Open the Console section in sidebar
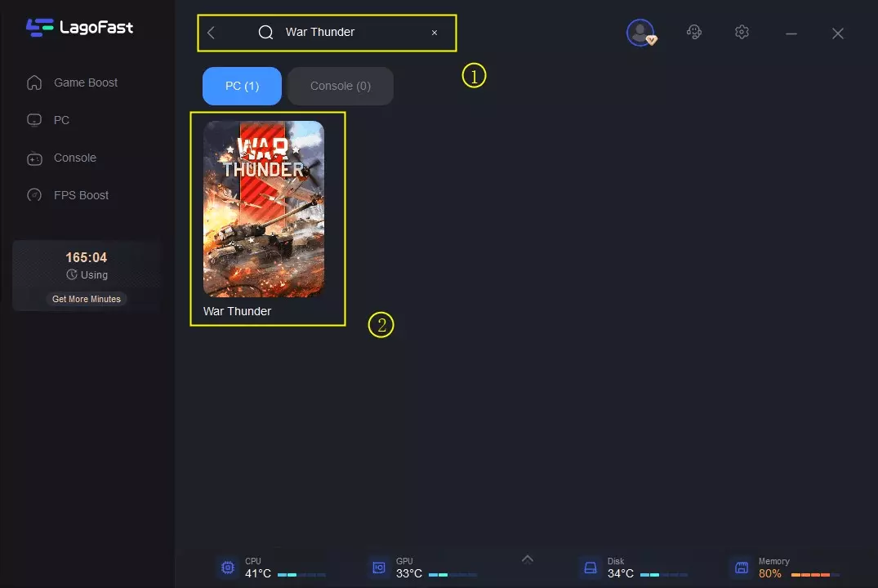 61,158
